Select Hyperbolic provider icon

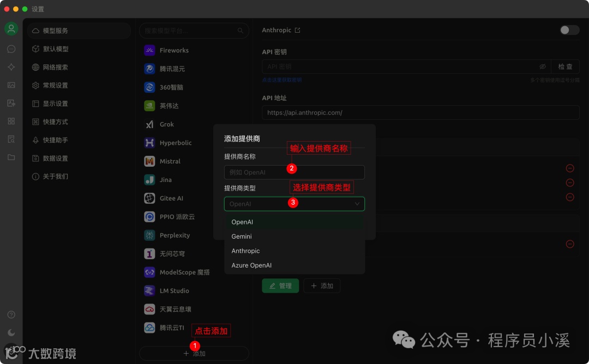(149, 143)
